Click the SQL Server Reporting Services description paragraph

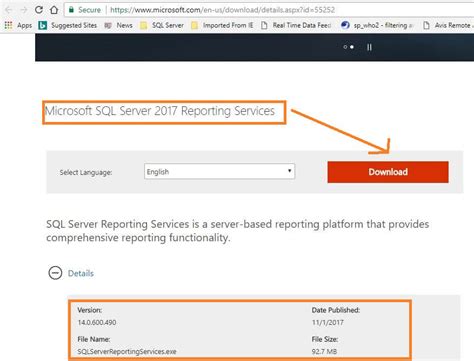point(237,231)
